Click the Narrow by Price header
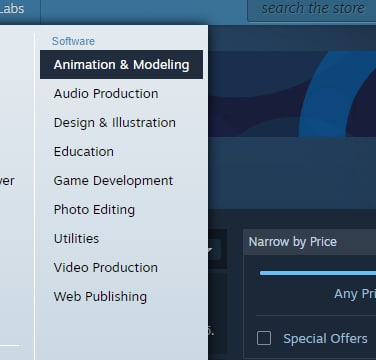Image resolution: width=376 pixels, height=360 pixels. (x=310, y=242)
